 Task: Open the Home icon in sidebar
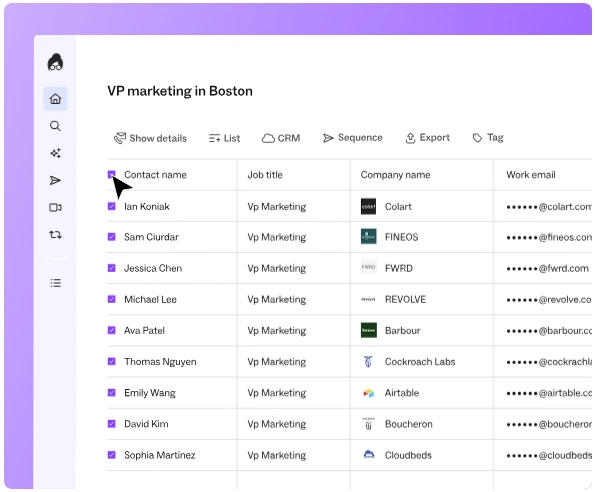pyautogui.click(x=55, y=99)
